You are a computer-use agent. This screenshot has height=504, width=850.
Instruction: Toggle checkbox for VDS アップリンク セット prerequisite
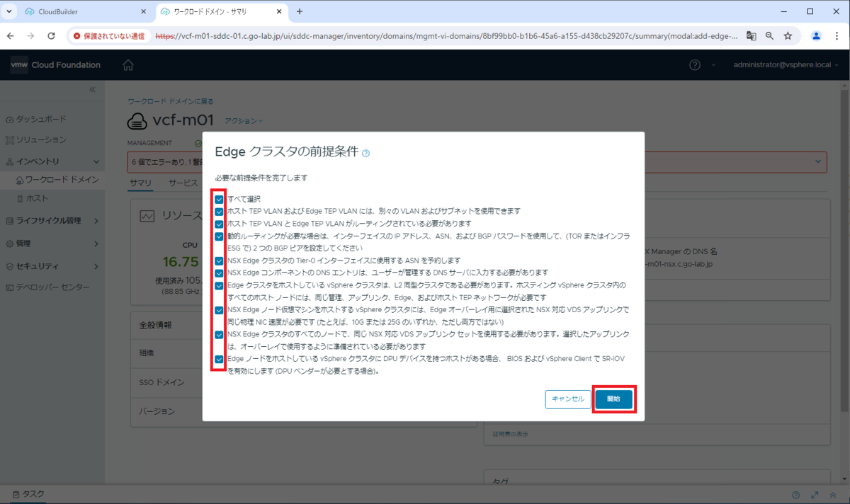219,334
